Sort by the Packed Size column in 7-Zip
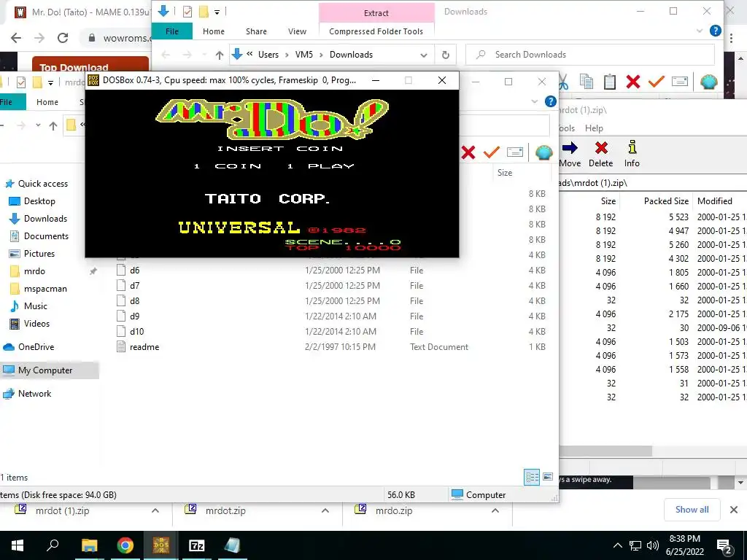The width and height of the screenshot is (747, 560). [666, 201]
